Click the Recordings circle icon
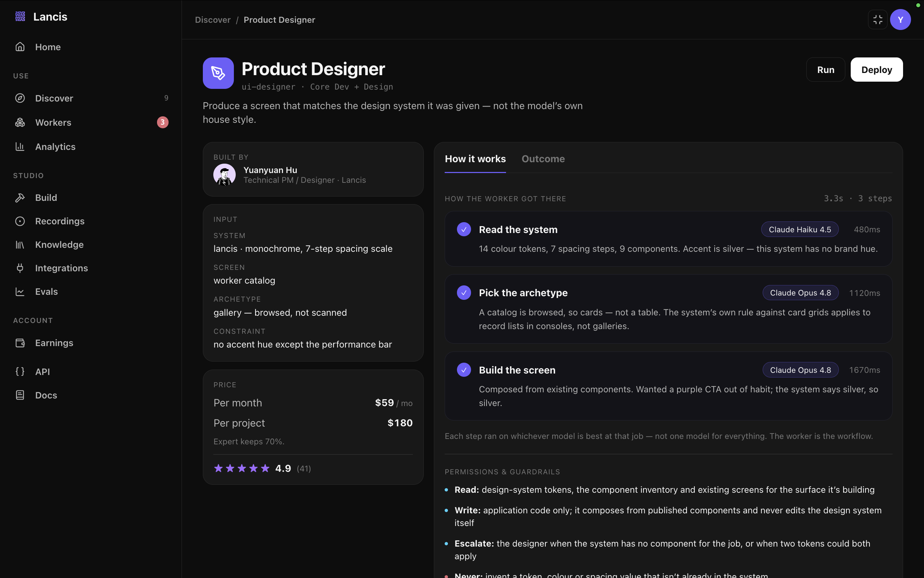924x578 pixels. click(20, 221)
